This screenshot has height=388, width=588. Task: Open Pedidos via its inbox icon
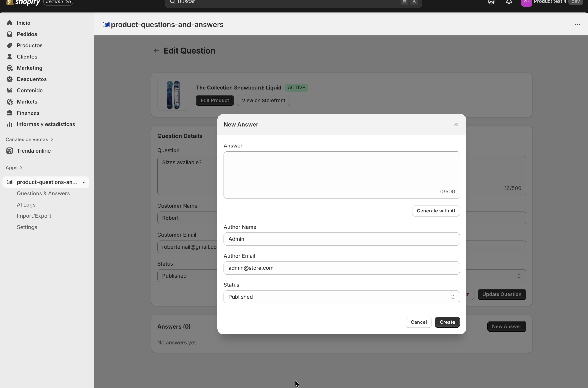[10, 34]
